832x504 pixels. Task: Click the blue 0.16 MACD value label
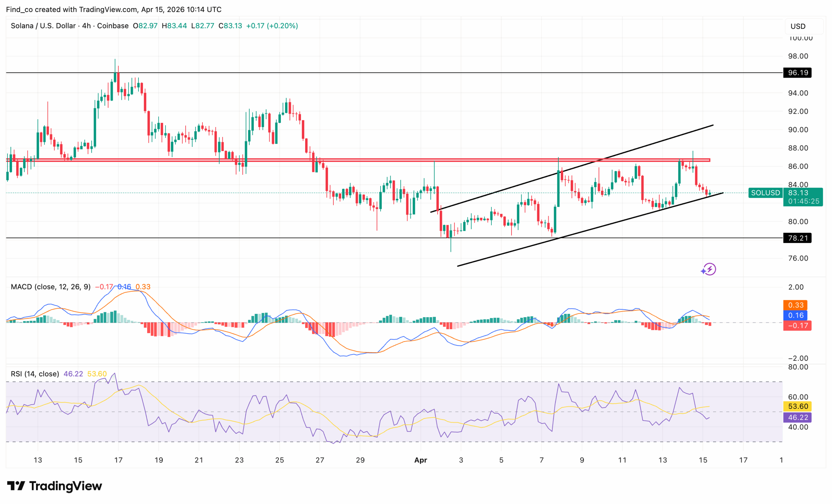tap(795, 315)
